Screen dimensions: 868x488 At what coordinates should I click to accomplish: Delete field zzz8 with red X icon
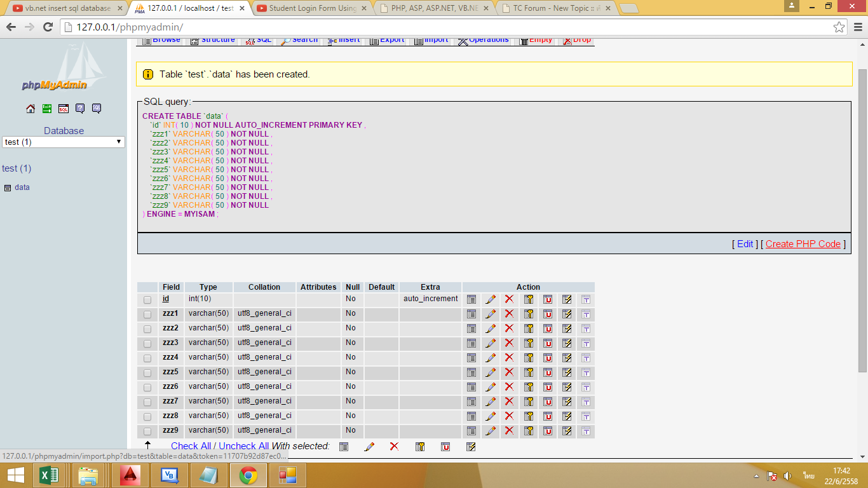pyautogui.click(x=509, y=416)
